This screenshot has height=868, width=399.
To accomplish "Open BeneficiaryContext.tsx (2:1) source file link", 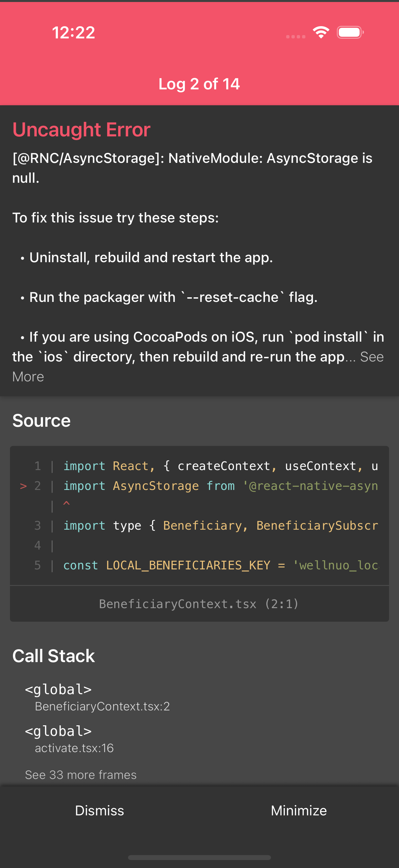I will point(199,604).
